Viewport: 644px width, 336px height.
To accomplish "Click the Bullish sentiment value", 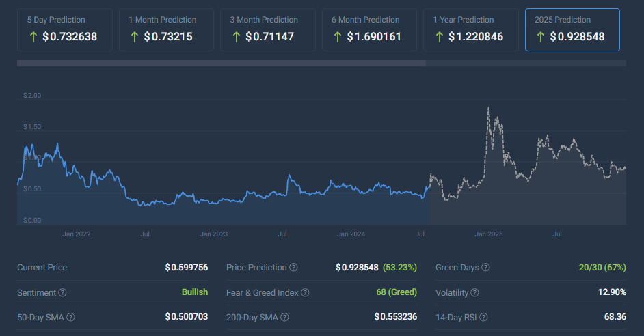I will tap(195, 292).
